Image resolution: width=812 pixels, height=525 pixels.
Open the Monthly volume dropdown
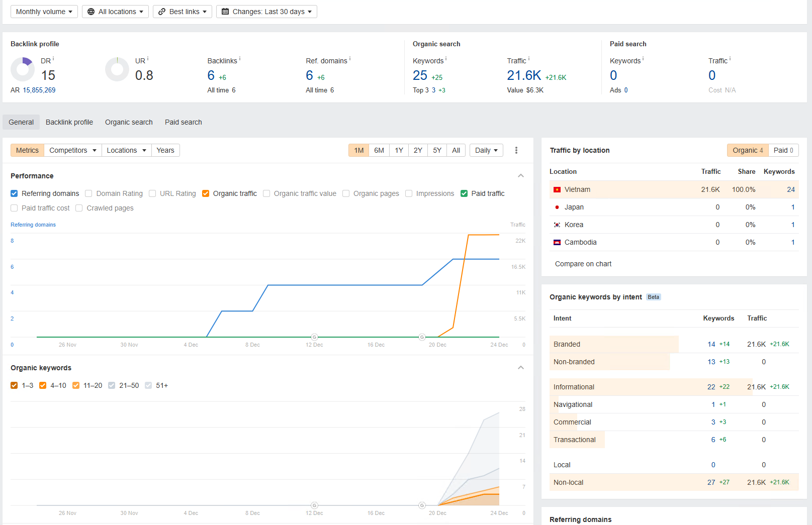pyautogui.click(x=44, y=12)
